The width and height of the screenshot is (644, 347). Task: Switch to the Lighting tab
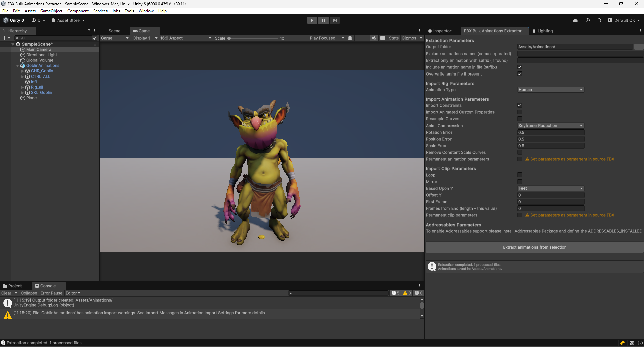(543, 31)
